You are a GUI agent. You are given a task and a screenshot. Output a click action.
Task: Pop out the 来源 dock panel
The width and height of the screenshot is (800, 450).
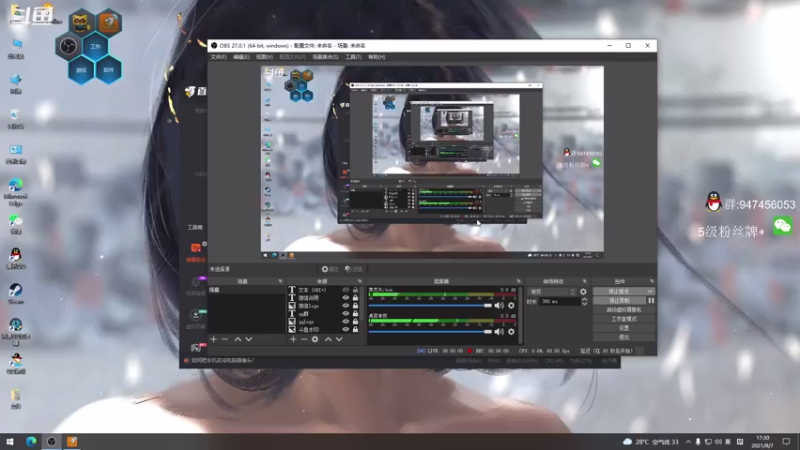360,281
